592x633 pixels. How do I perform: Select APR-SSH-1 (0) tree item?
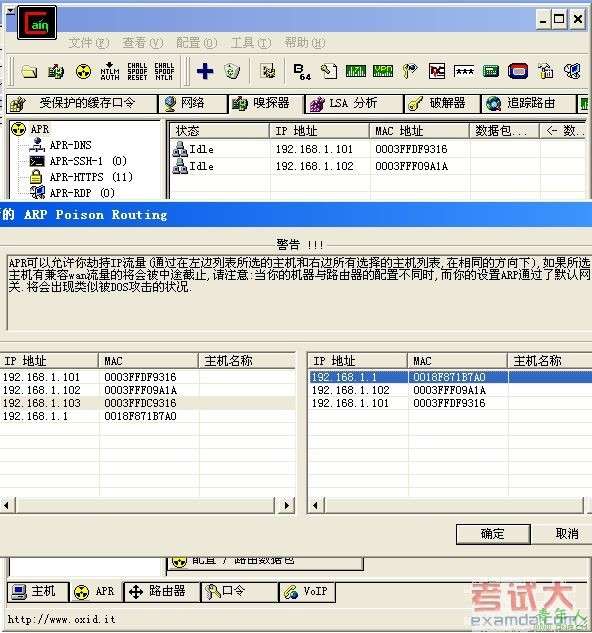(x=88, y=161)
